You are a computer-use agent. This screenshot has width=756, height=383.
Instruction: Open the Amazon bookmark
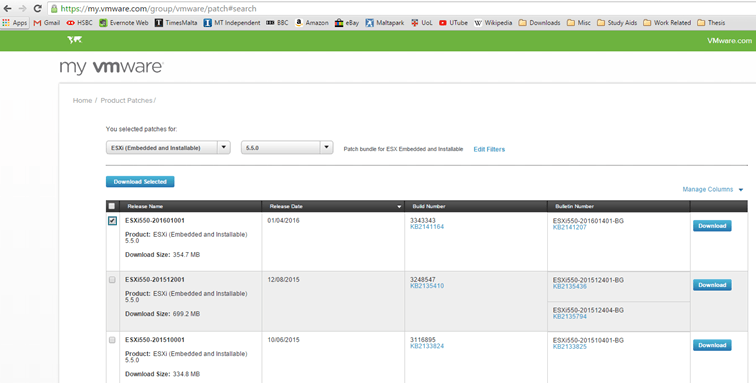[x=312, y=23]
